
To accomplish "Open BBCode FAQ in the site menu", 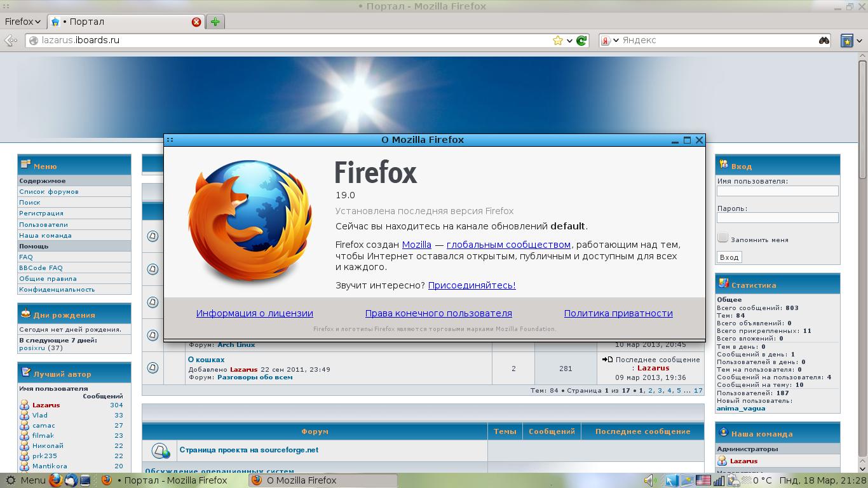I will [x=41, y=268].
